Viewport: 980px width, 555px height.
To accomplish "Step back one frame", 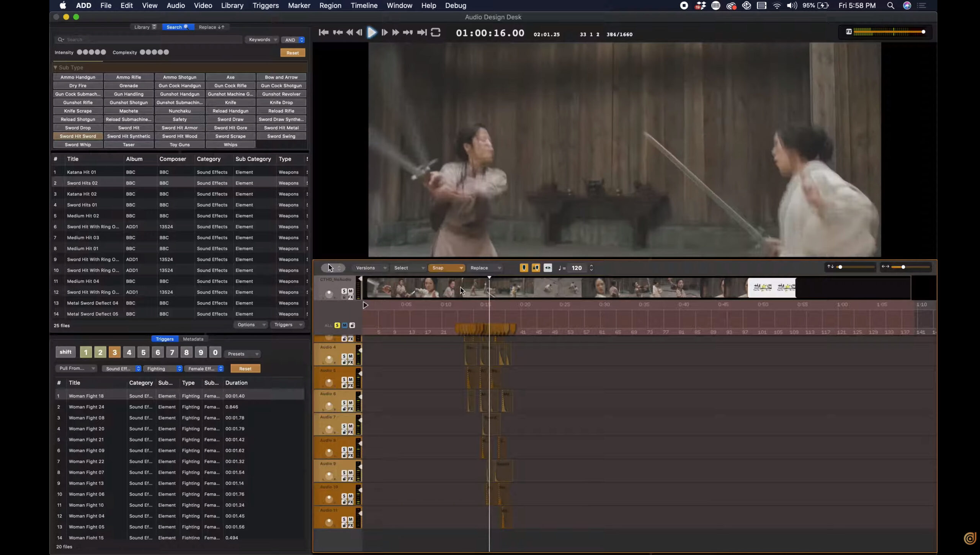I will [359, 33].
